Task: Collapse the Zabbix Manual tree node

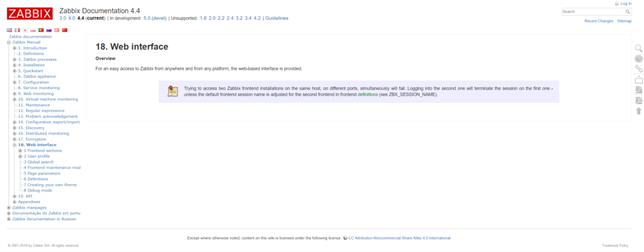Action: (9, 43)
